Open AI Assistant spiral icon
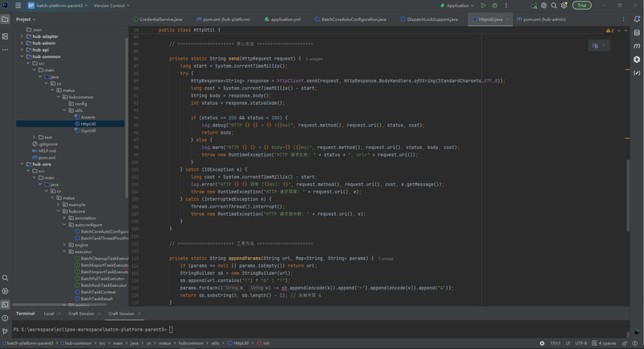The width and height of the screenshot is (644, 349). (544, 6)
